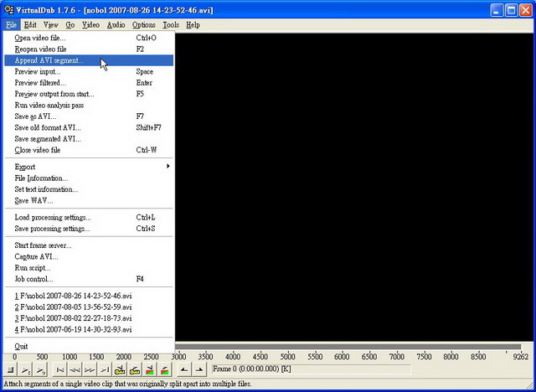The image size is (536, 392).
Task: Open Job control
Action: [x=89, y=279]
